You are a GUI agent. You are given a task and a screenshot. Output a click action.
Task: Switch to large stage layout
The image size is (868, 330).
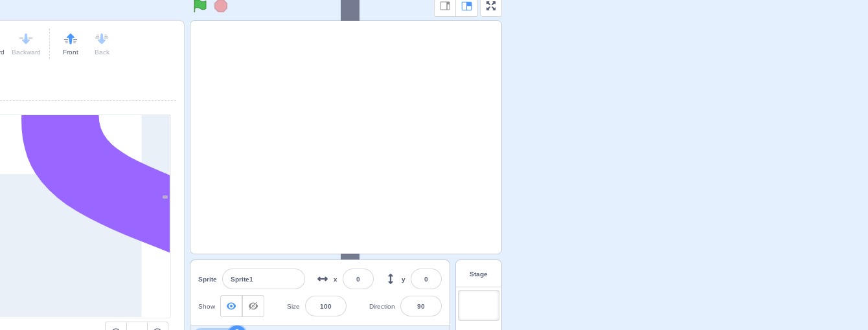point(466,6)
